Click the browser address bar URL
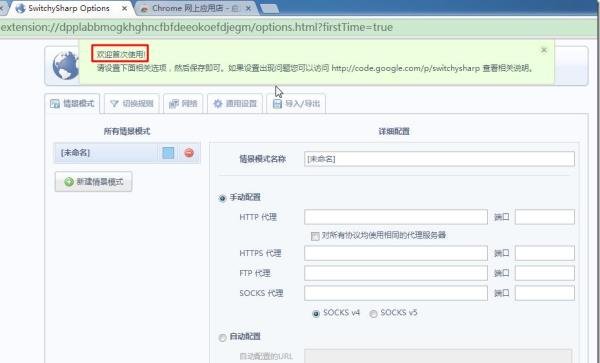Screen dimensions: 600x363 point(197,28)
